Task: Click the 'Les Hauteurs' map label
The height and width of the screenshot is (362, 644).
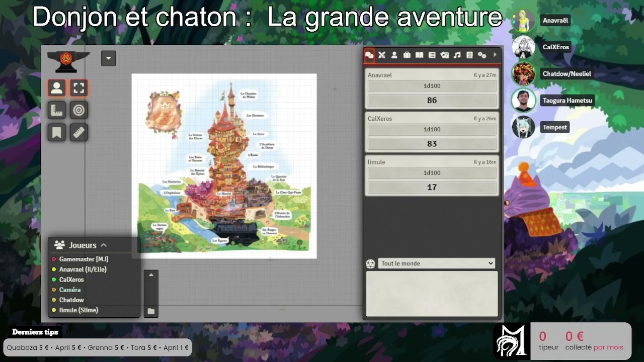Action: 255,115
